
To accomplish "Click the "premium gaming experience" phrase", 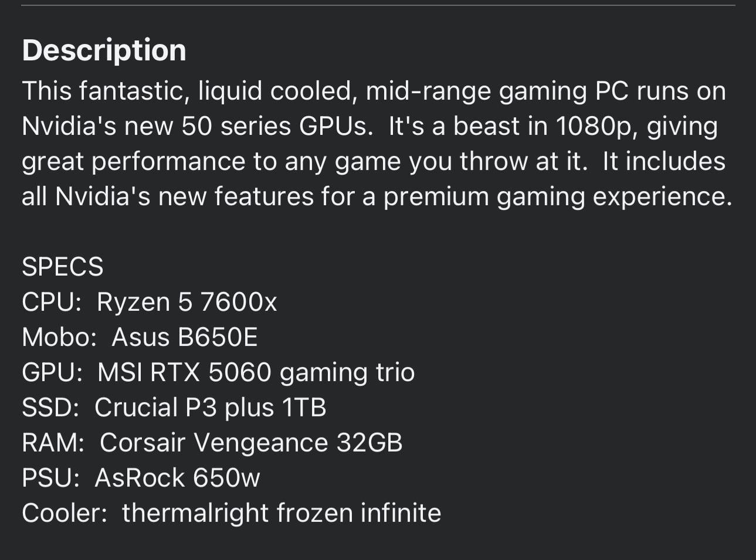I will tap(557, 196).
